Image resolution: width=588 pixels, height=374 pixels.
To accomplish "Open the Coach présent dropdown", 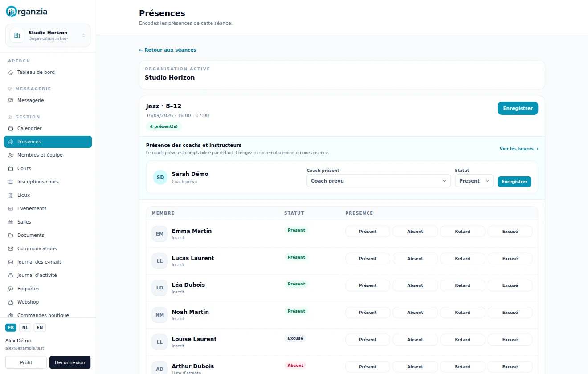I will (379, 181).
